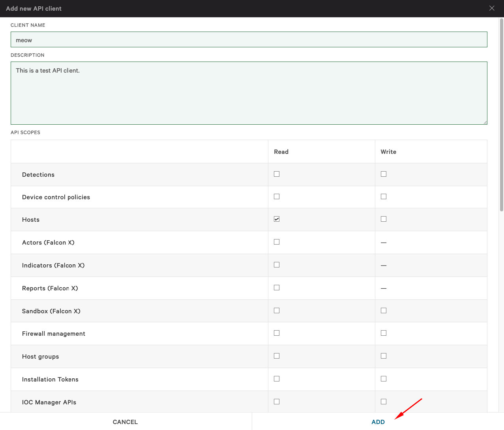Edit the Client Name field containing meow
Viewport: 504px width, 430px height.
[249, 39]
